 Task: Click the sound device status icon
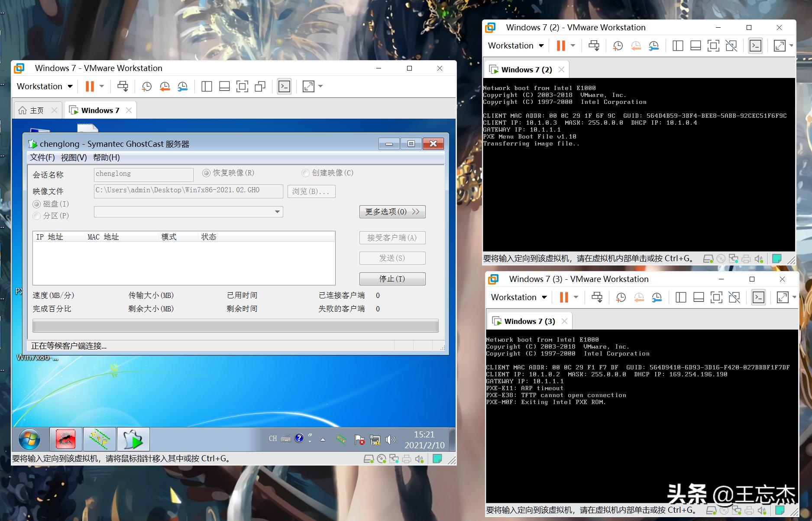coord(418,458)
